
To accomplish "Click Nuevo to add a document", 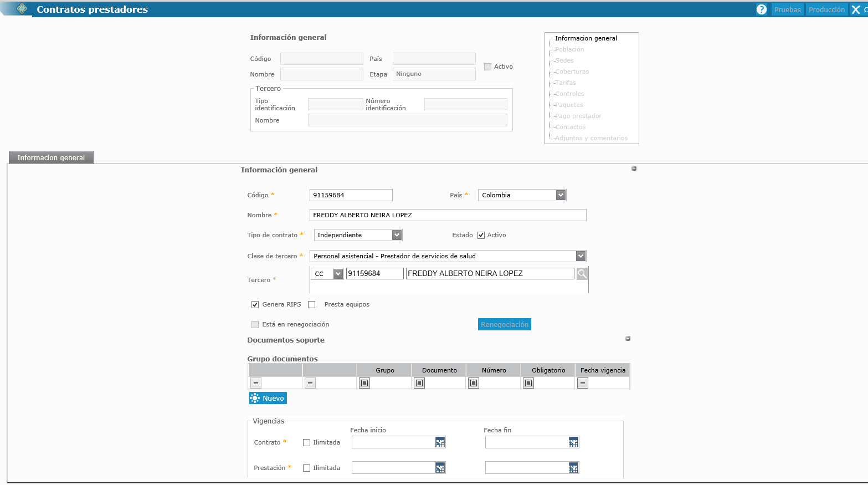I will (268, 398).
